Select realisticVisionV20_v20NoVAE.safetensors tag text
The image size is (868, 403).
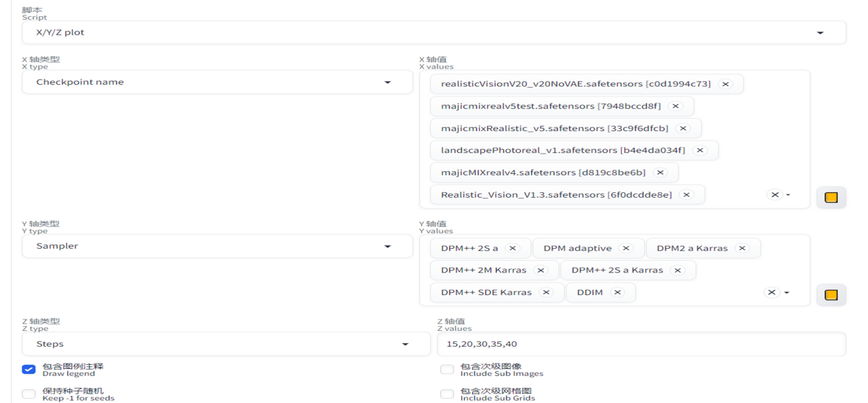tap(576, 84)
